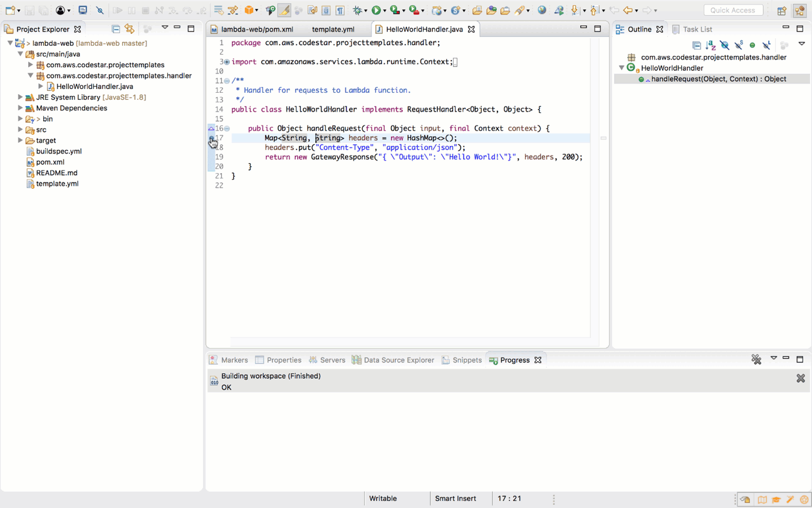Open the web browser globe icon
The image size is (812, 508).
[542, 10]
